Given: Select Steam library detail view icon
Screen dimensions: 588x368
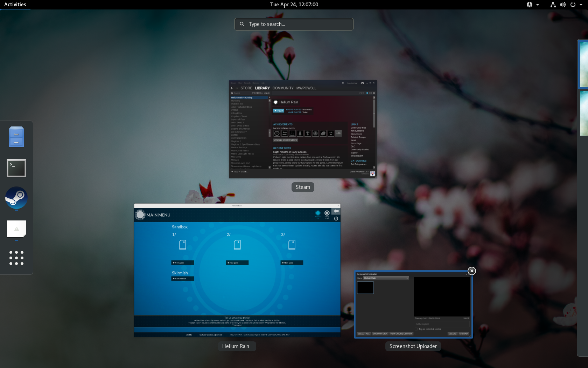Looking at the screenshot, I should coord(367,93).
